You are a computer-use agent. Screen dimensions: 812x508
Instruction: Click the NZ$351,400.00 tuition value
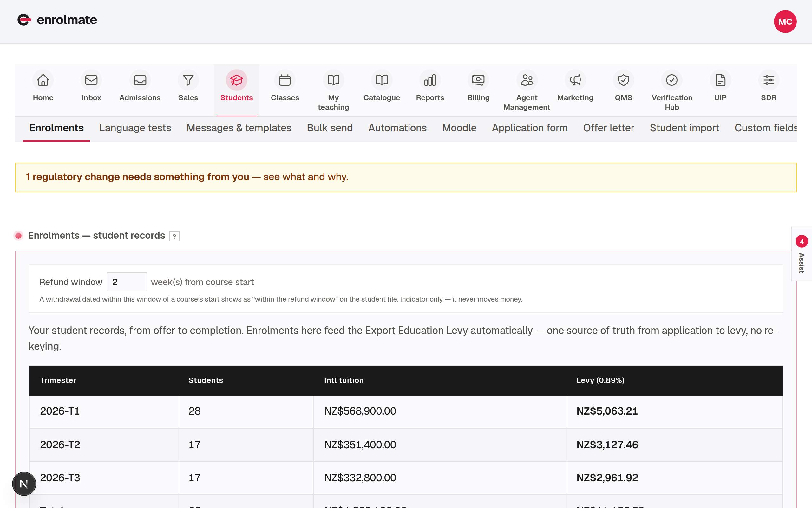click(360, 445)
